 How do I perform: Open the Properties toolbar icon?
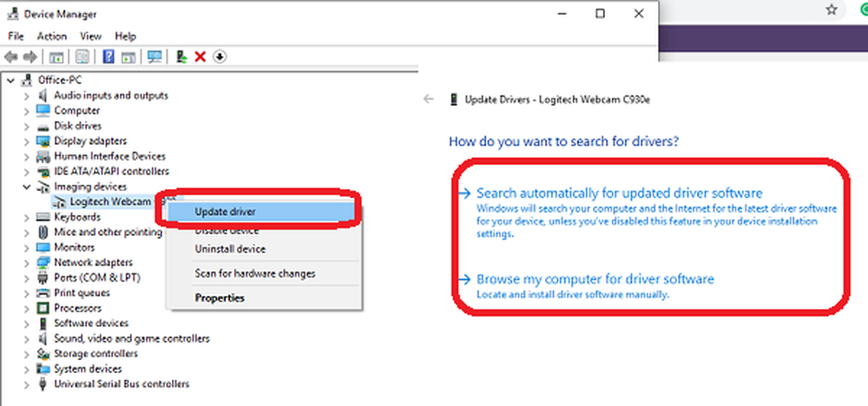pos(82,56)
